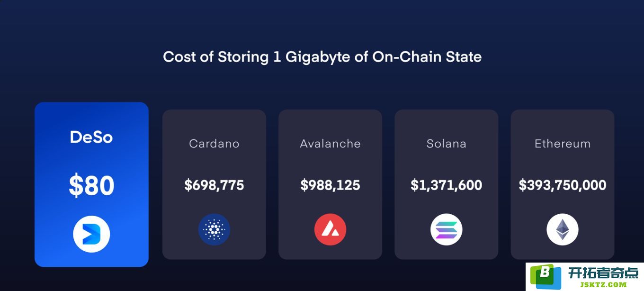Click the Solana name label
This screenshot has height=291, width=644.
[x=446, y=144]
